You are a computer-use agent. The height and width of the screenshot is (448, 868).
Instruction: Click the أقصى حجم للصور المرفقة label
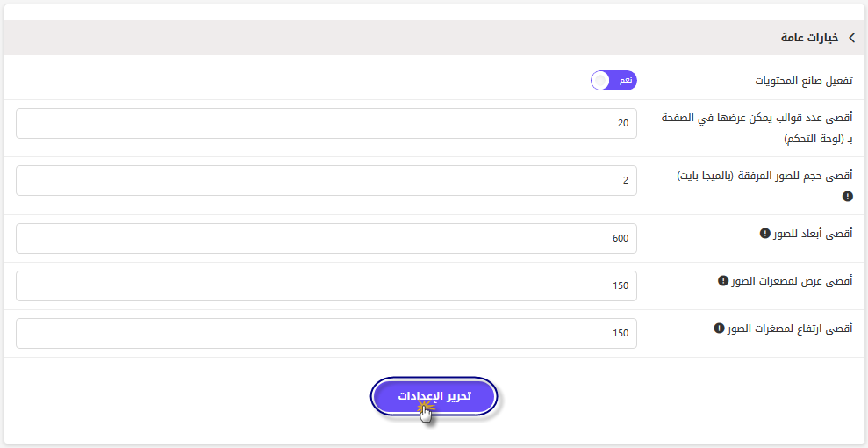click(x=765, y=176)
